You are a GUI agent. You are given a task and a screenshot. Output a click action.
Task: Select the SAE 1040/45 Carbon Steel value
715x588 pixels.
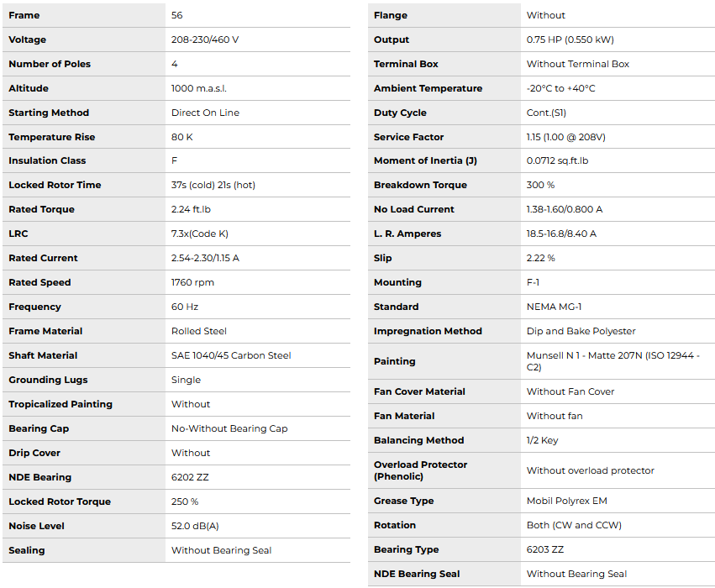[x=231, y=355]
